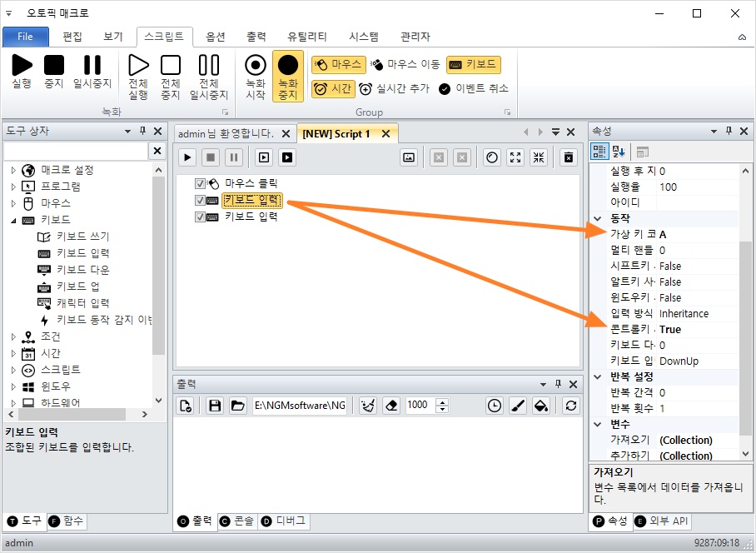Collapse the 변수 property group

pos(598,424)
